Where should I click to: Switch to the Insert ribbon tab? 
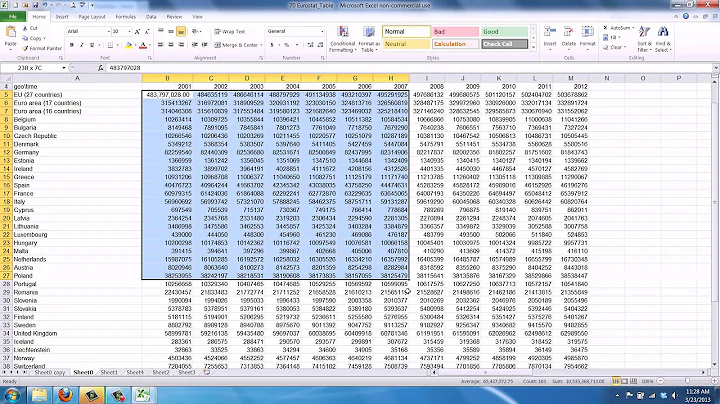point(62,17)
